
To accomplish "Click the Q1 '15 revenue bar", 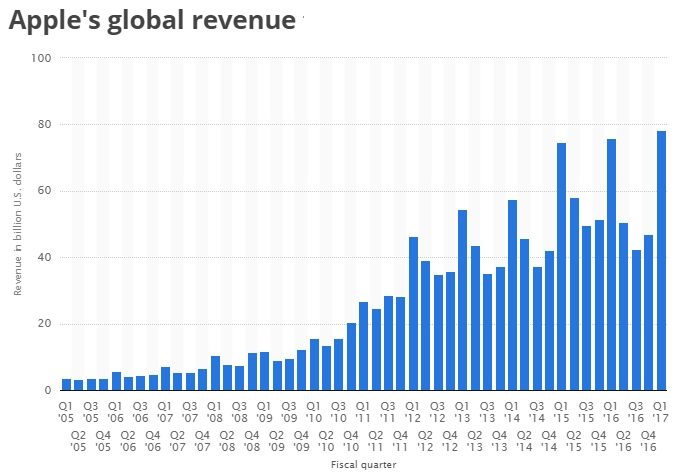I will coord(561,267).
